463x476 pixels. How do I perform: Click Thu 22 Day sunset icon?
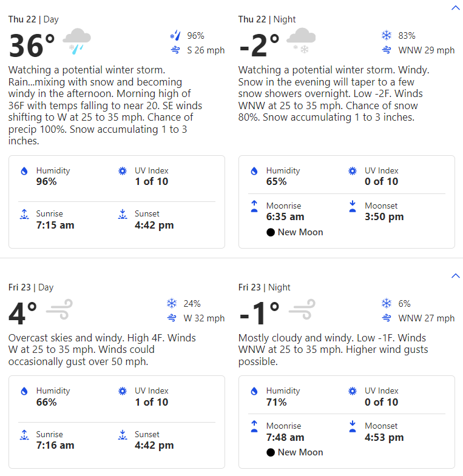click(x=123, y=214)
